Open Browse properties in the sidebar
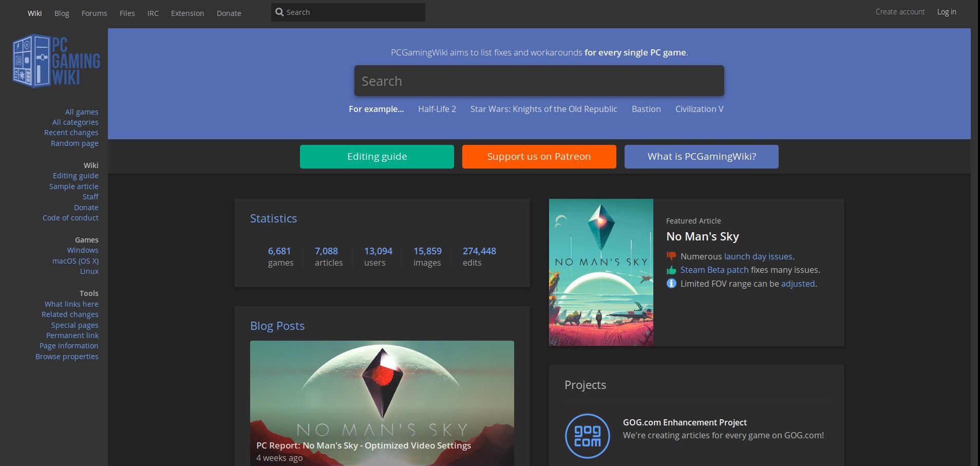Image resolution: width=980 pixels, height=466 pixels. 67,357
